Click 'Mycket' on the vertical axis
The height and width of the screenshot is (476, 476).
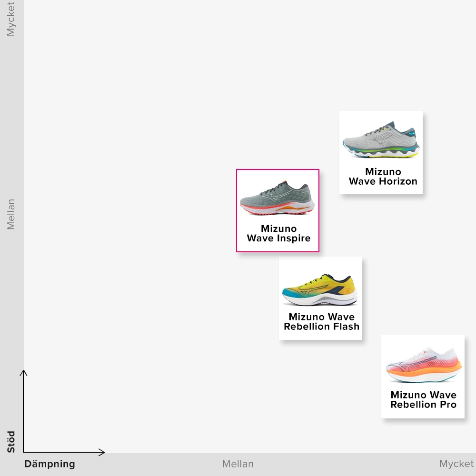pos(11,19)
